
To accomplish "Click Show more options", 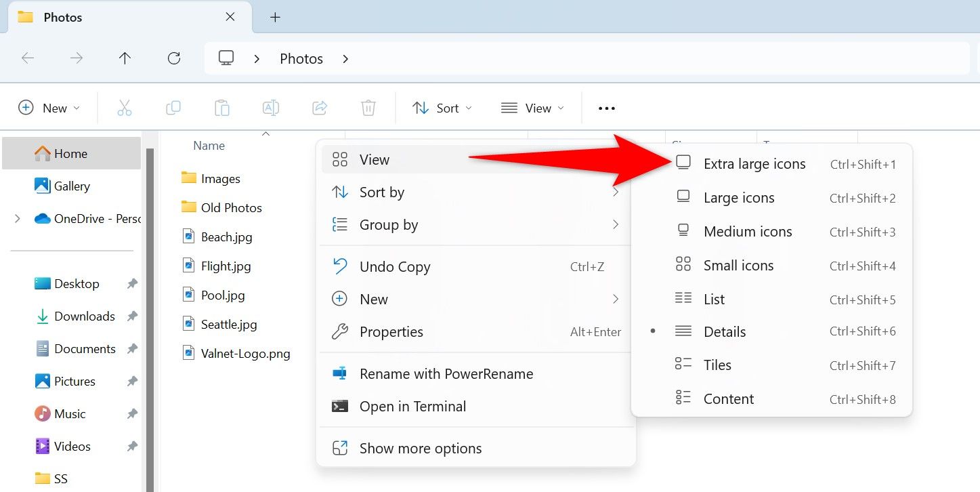I will pos(420,449).
